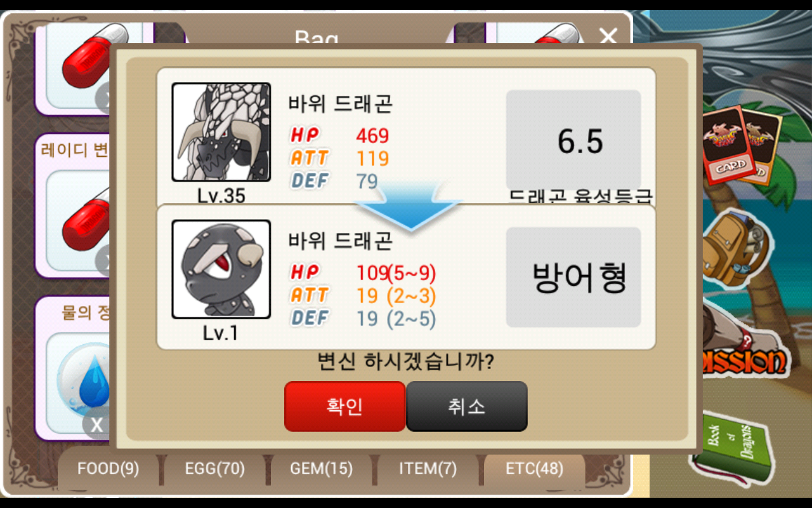This screenshot has height=508, width=812.
Task: Tap the 6.5 growth grade box
Action: click(x=573, y=140)
